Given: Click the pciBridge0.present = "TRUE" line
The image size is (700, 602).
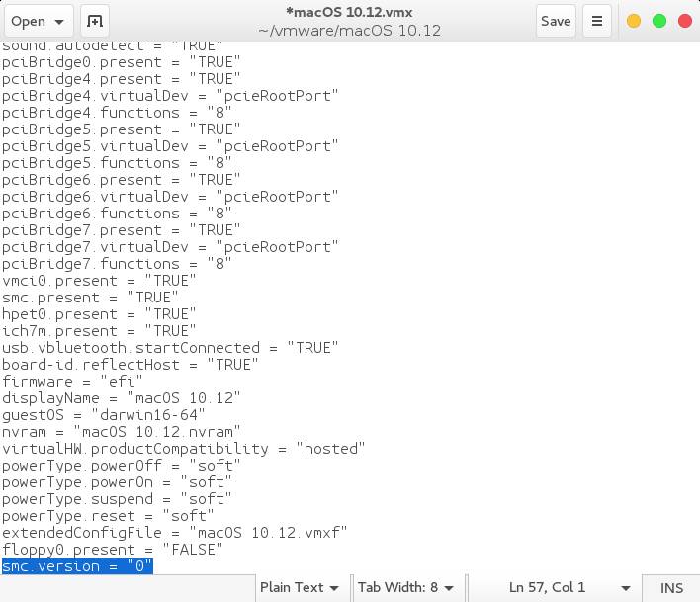Looking at the screenshot, I should pyautogui.click(x=121, y=62).
